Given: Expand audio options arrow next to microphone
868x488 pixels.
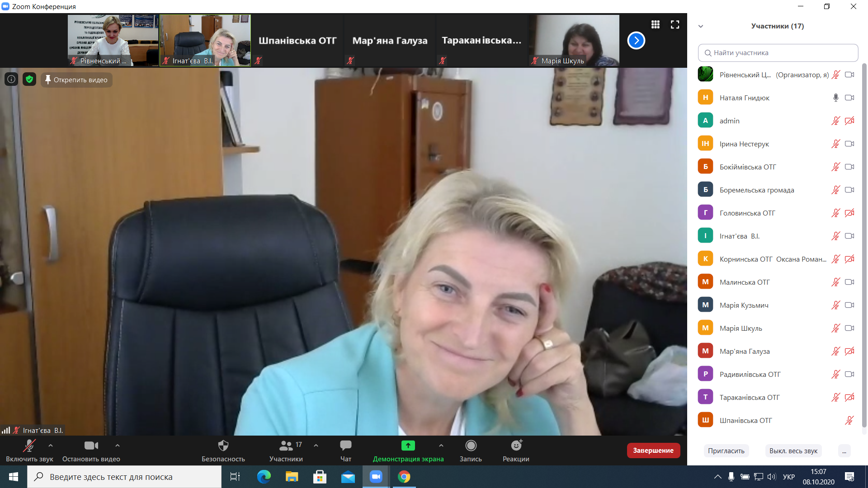Looking at the screenshot, I should (51, 446).
